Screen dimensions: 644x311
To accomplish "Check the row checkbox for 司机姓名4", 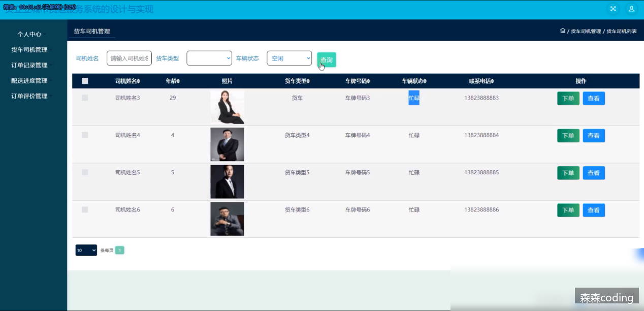I will tap(85, 135).
